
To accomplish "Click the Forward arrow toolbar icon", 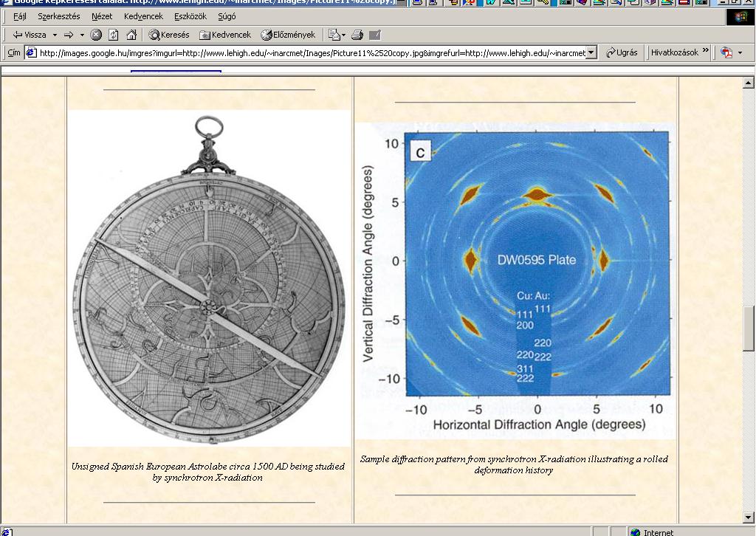I will coord(69,35).
